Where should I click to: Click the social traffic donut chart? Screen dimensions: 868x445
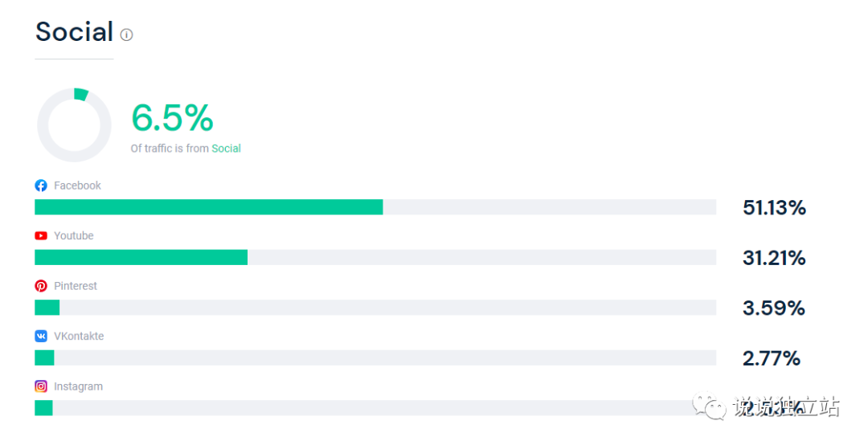click(x=74, y=125)
